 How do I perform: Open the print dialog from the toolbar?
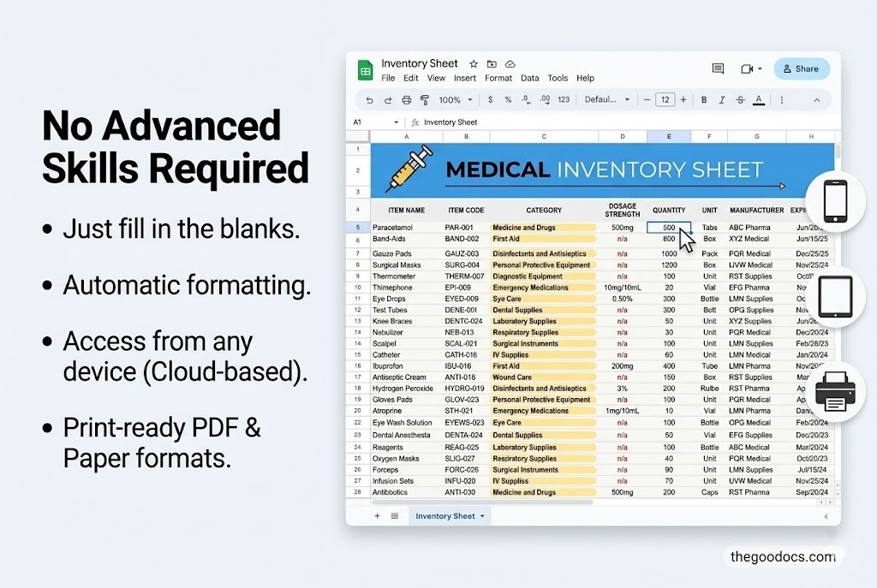(404, 100)
